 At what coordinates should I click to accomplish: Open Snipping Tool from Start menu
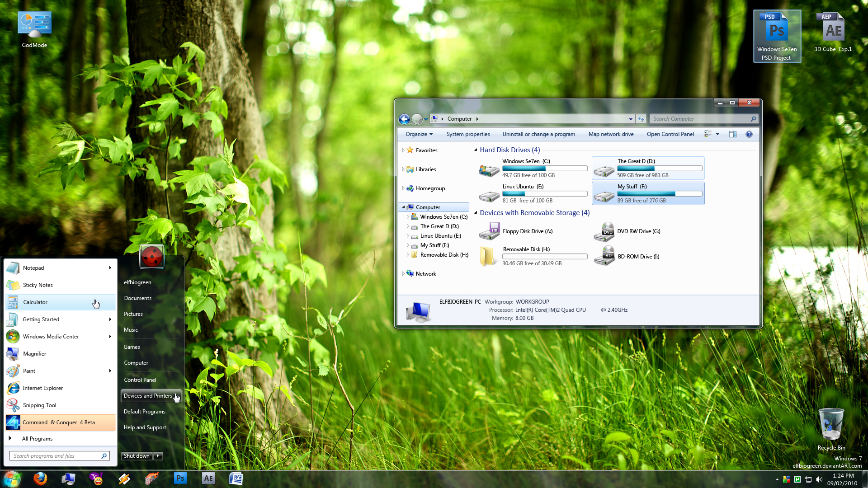pos(61,405)
